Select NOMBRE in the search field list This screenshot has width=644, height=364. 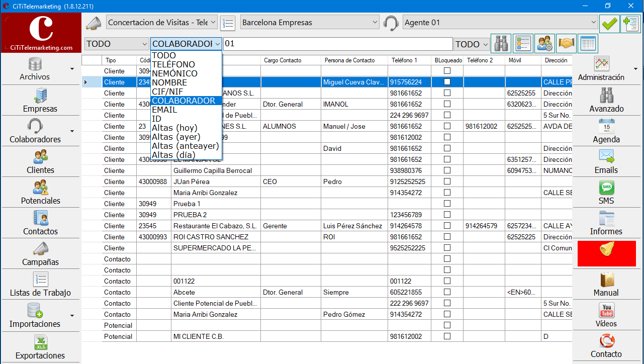(186, 82)
